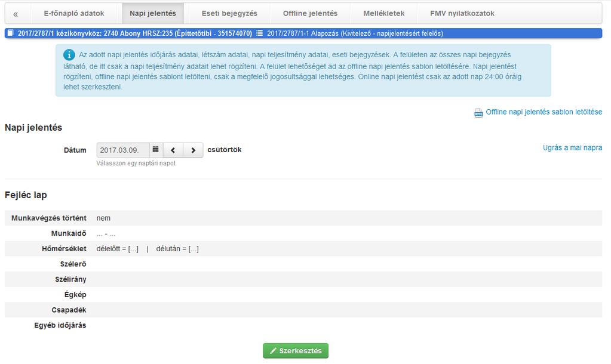Screen dimensions: 611x364
Task: Click the Offline napi jelentés sablon letöltése link
Action: point(544,112)
